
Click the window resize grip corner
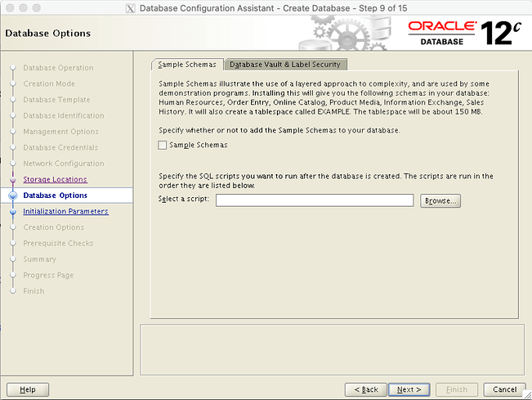point(527,395)
